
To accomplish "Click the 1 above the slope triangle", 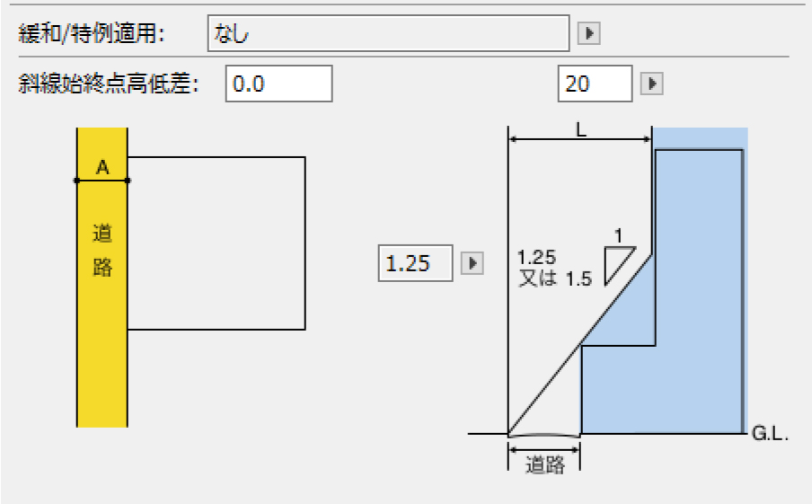I will [x=618, y=236].
